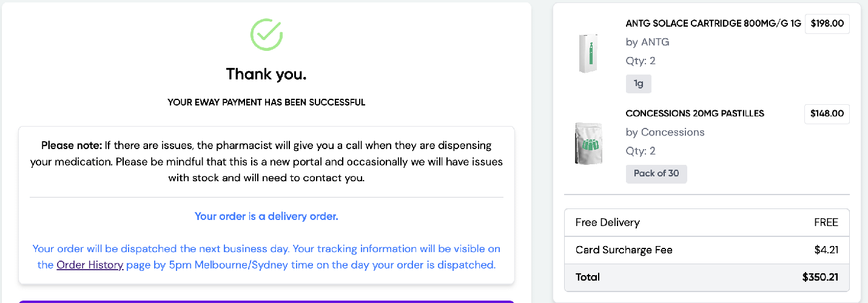Click the bold "Please note:" label
This screenshot has width=868, height=303.
(72, 145)
